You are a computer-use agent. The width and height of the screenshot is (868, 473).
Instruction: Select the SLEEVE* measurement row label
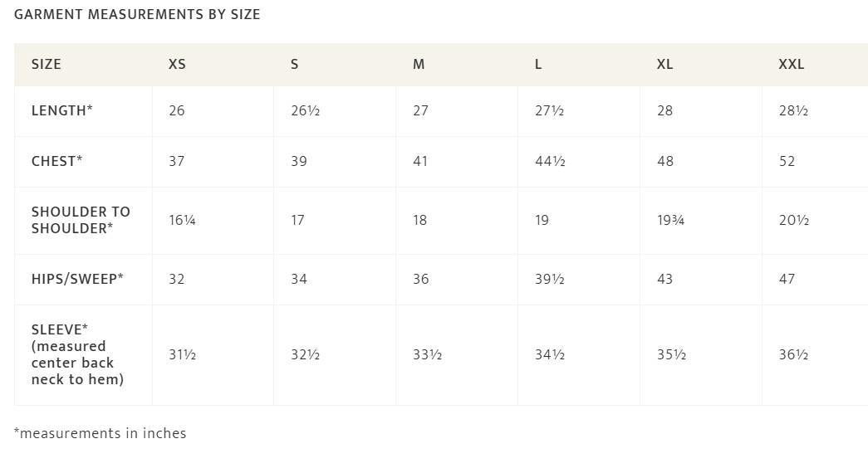point(77,354)
